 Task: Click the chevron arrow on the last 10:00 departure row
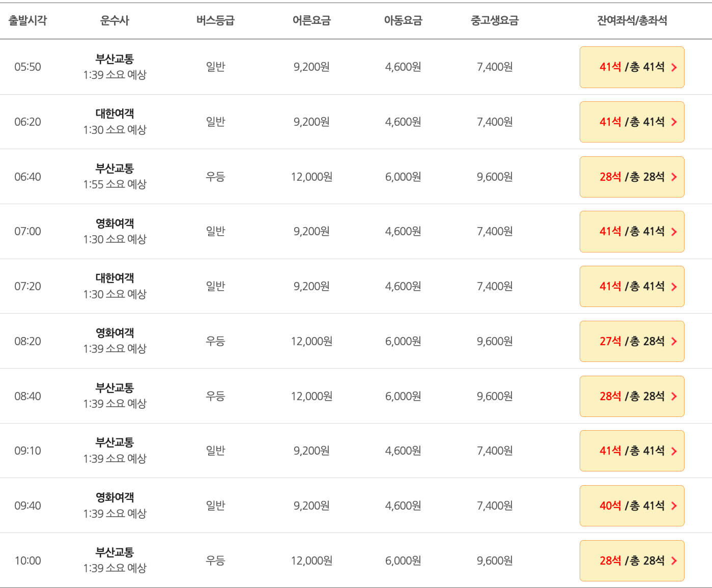click(675, 561)
